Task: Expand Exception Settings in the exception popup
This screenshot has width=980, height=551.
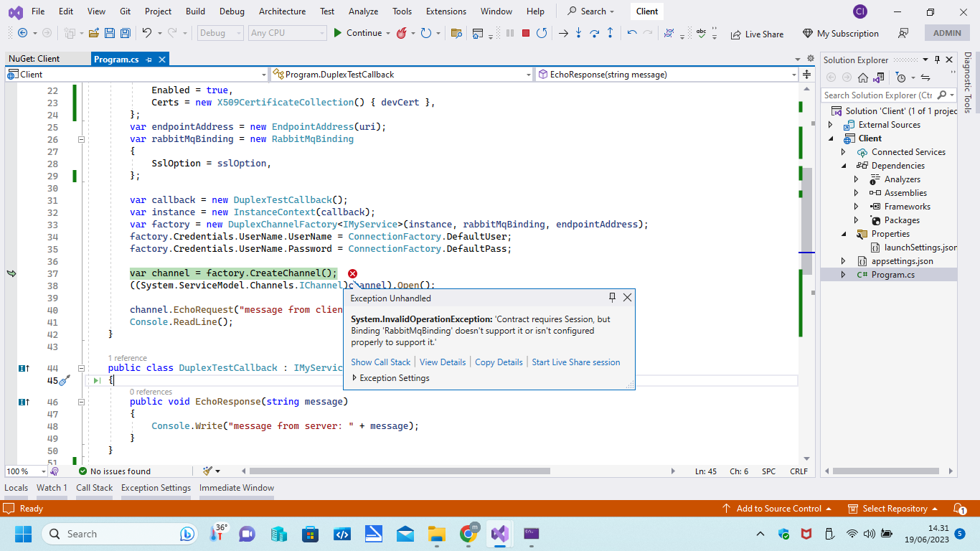Action: [x=354, y=378]
